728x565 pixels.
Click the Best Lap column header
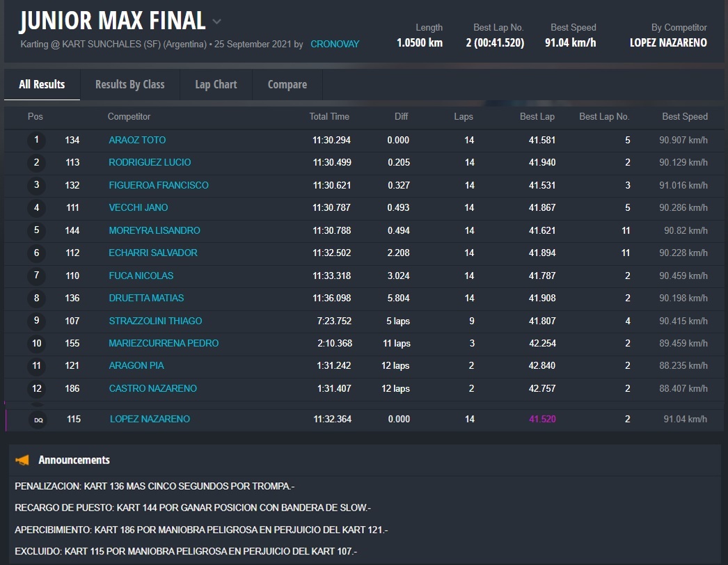537,116
